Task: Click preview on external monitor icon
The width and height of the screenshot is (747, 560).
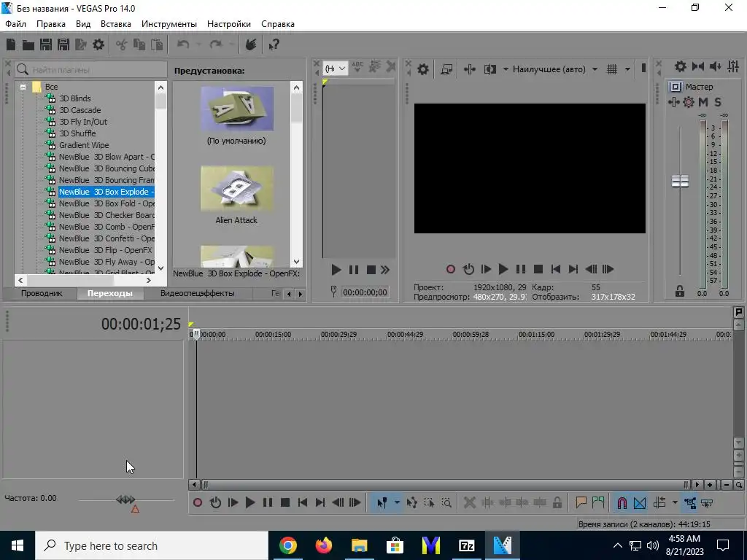Action: tap(446, 69)
